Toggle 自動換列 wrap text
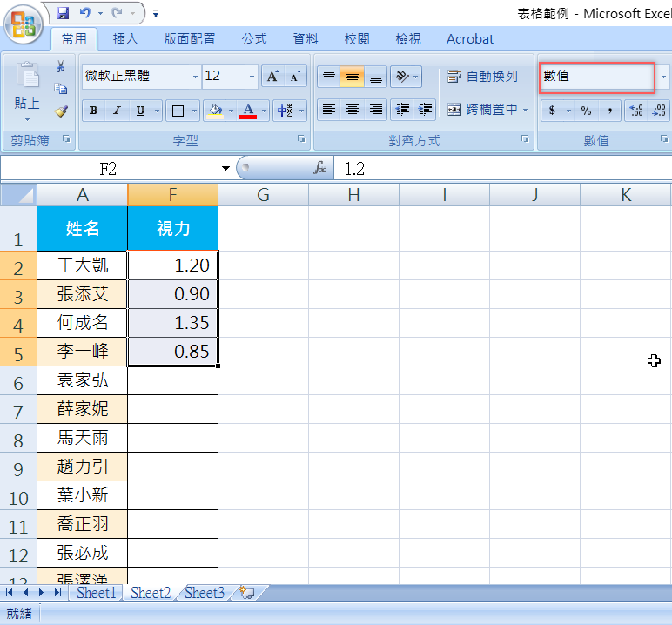 tap(482, 77)
